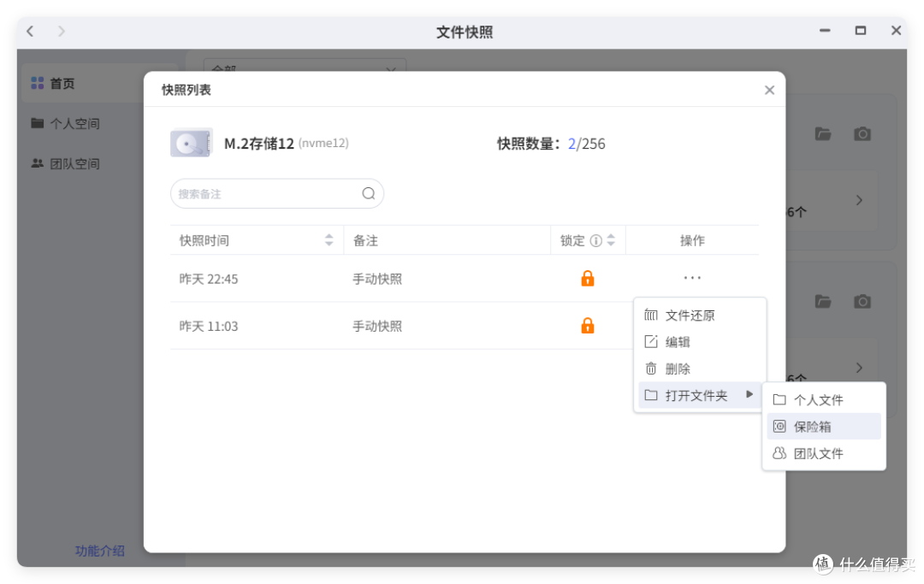
Task: Select 保险箱 in the submenu
Action: point(824,426)
